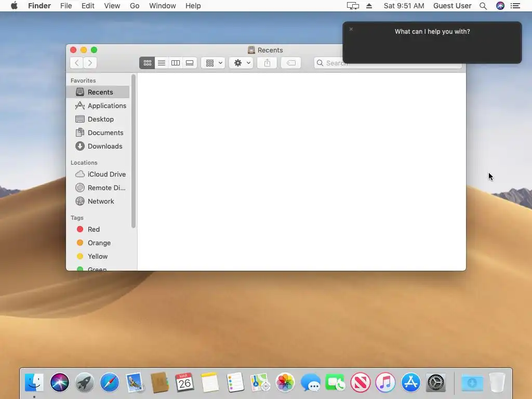
Task: Open FaceTime from the Dock
Action: pos(335,382)
